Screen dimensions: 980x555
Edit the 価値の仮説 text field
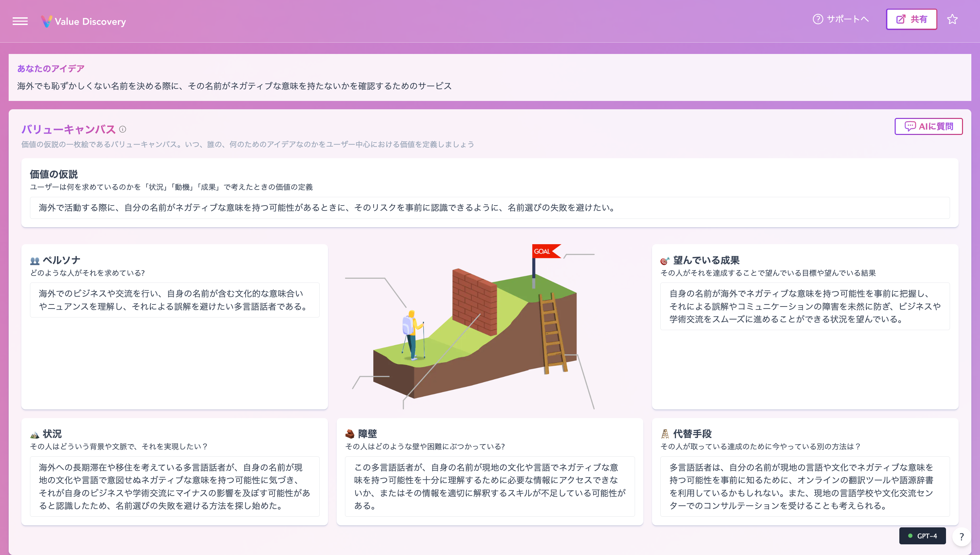pos(489,208)
